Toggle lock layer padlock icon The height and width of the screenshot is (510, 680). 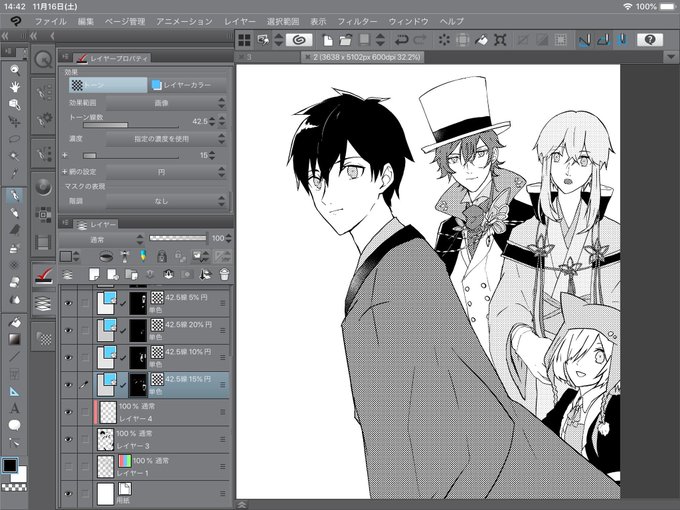pyautogui.click(x=162, y=256)
